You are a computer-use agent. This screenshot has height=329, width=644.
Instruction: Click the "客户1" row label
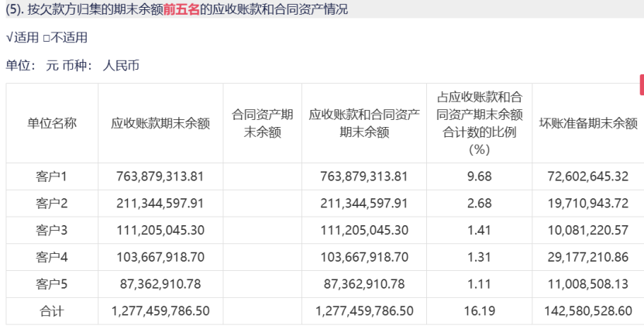(x=52, y=176)
